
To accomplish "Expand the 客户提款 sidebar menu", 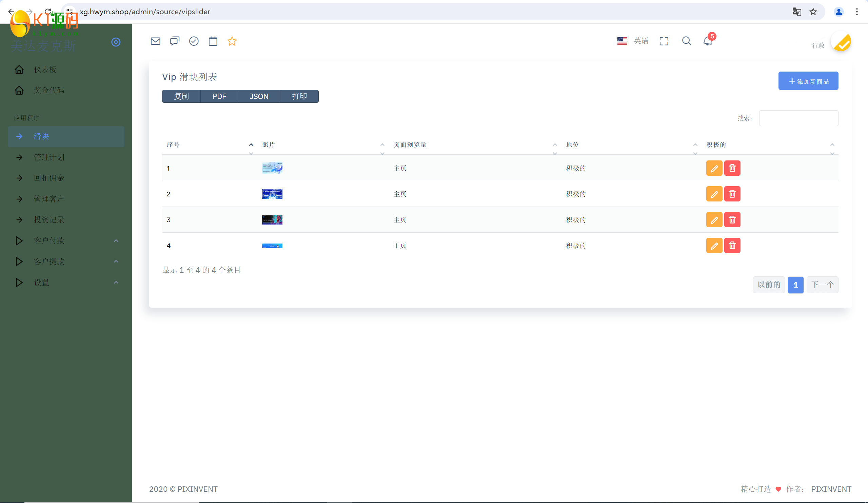I will pyautogui.click(x=49, y=262).
